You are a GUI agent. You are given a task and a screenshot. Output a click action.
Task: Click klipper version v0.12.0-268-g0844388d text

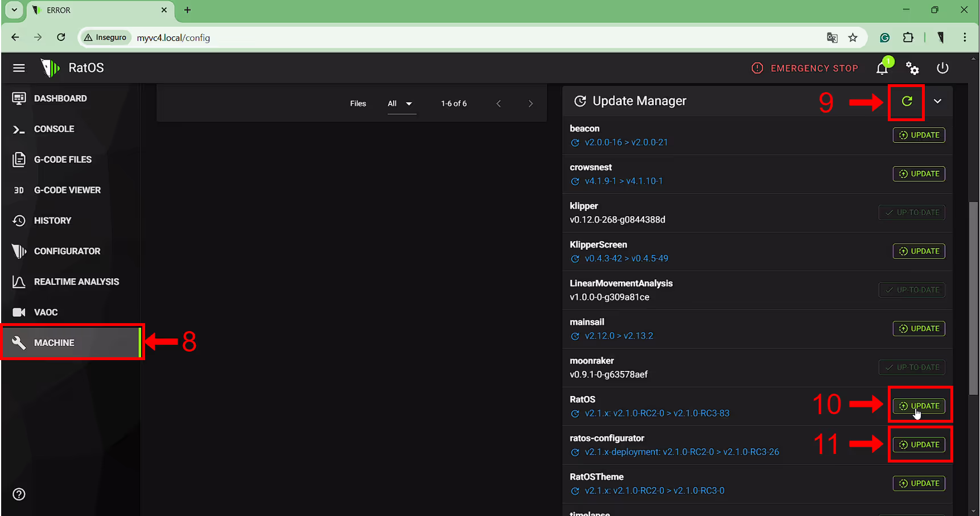click(617, 220)
